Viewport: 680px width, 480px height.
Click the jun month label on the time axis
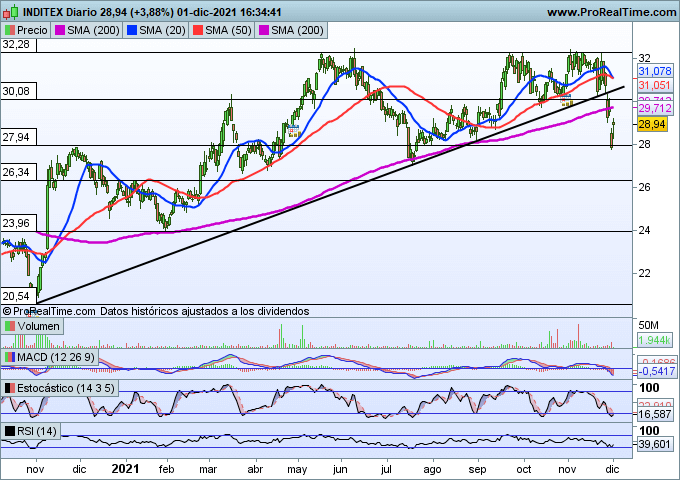[x=340, y=470]
